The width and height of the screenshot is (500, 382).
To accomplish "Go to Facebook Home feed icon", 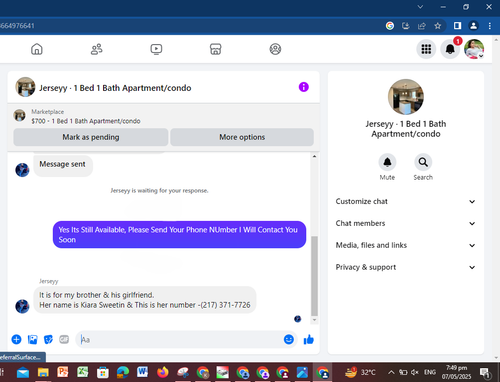I will pos(37,49).
